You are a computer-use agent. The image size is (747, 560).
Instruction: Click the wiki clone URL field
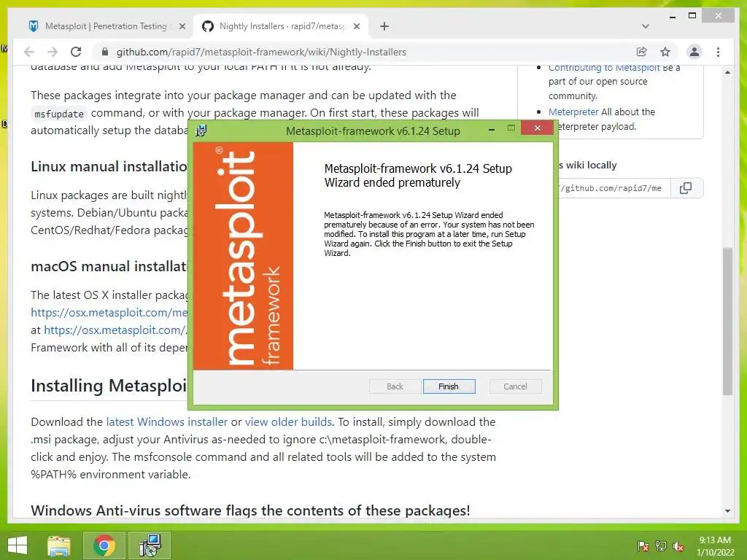(x=613, y=188)
